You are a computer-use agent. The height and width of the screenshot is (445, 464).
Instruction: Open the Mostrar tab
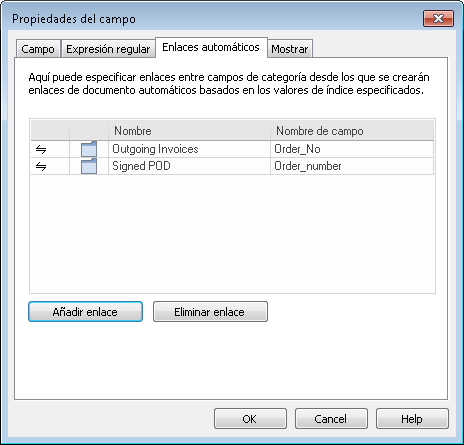pyautogui.click(x=290, y=49)
